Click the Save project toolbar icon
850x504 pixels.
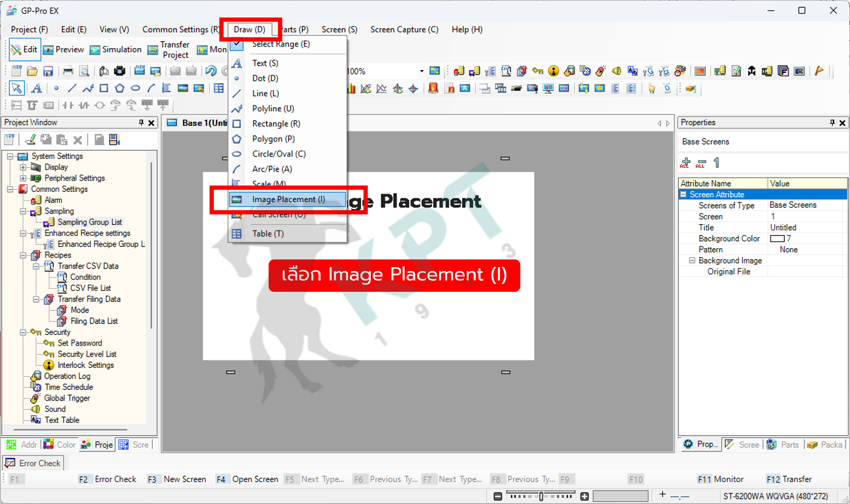point(48,71)
